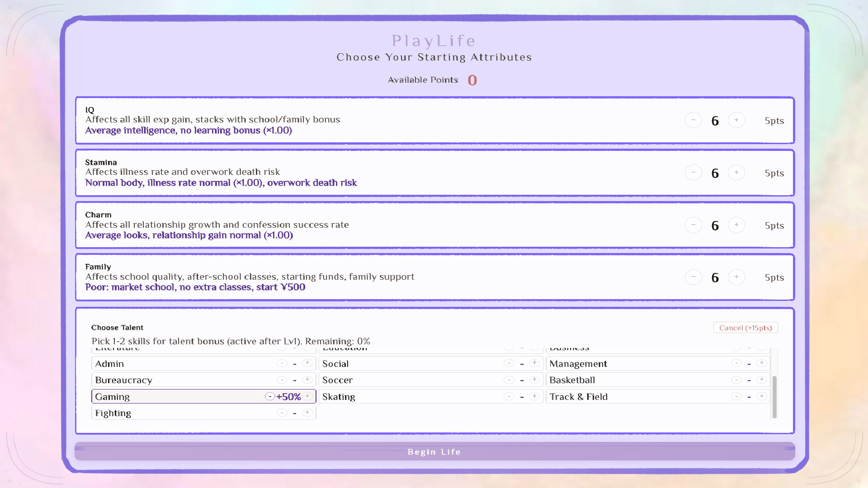Increase Family with the plus button
Screen dimensions: 868x488
point(736,277)
